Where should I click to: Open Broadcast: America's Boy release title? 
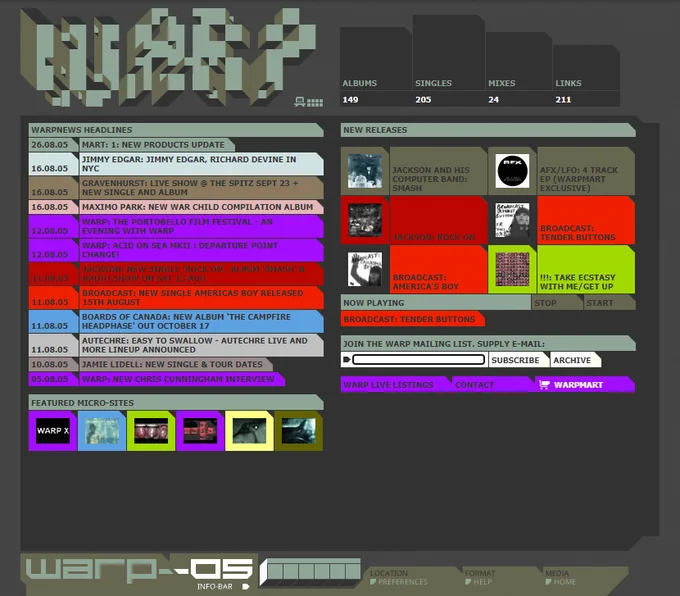click(x=438, y=269)
